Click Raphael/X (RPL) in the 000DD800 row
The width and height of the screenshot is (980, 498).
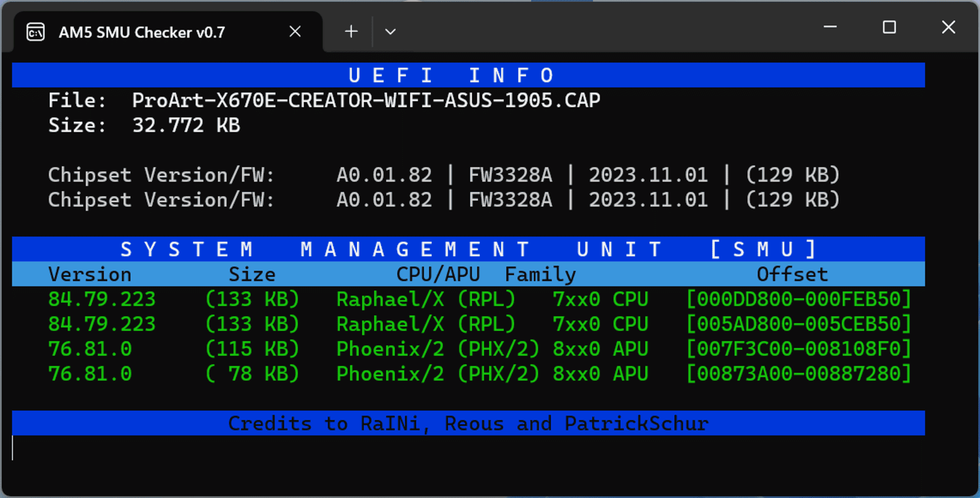click(426, 300)
